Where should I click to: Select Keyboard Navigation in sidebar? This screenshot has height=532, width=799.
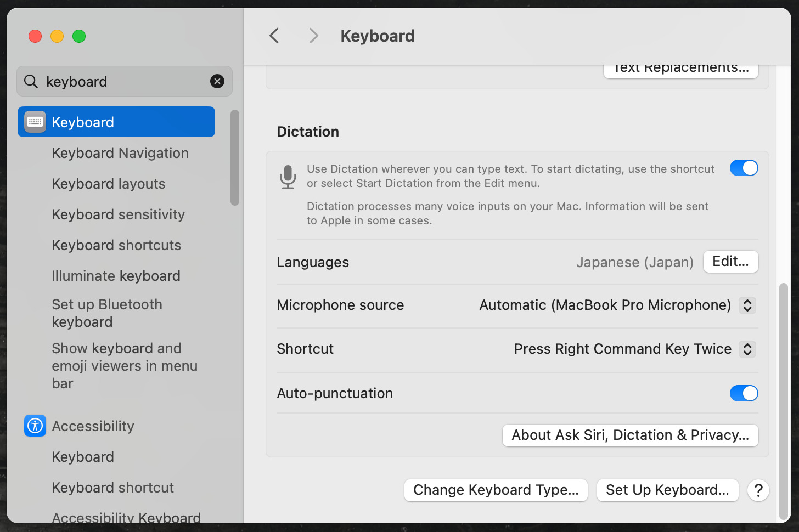120,153
